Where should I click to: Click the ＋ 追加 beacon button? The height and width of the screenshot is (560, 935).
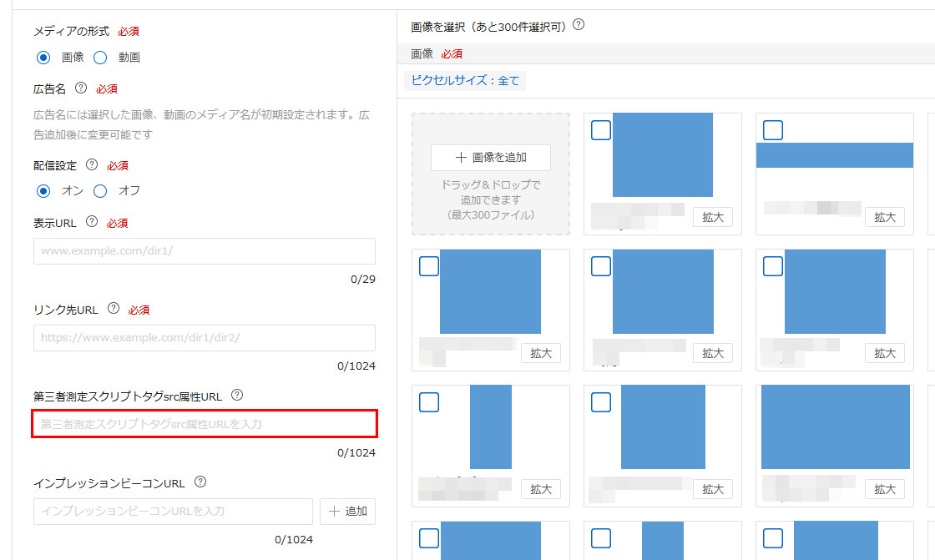point(347,511)
